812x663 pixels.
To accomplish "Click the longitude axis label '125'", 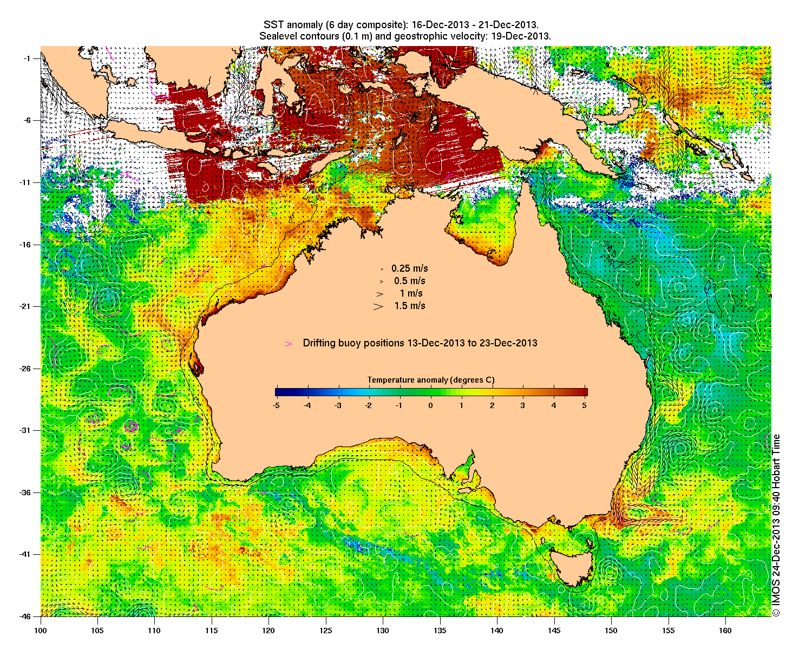I will click(326, 630).
